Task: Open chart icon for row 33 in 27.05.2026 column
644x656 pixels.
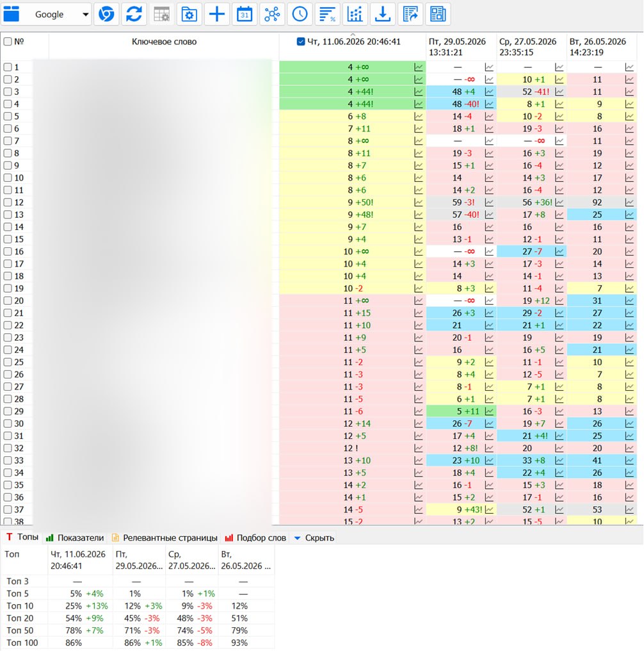Action: 559,461
